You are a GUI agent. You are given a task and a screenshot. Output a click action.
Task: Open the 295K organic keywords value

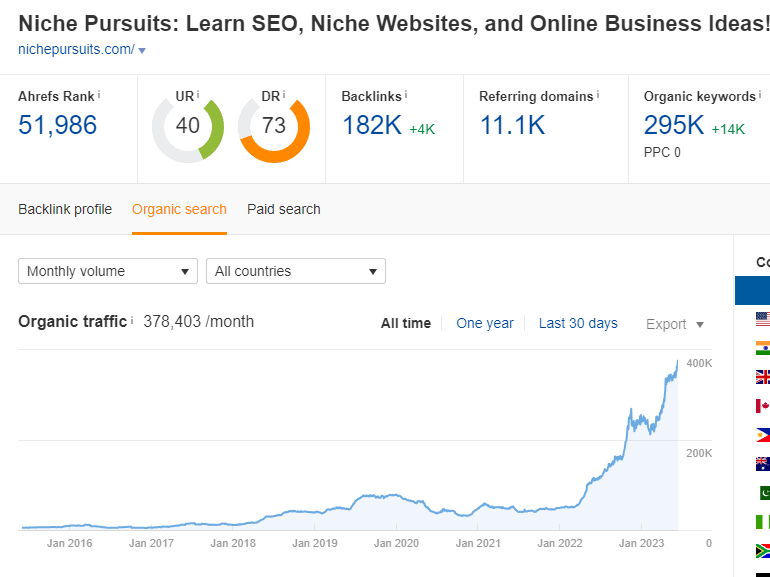click(x=674, y=125)
